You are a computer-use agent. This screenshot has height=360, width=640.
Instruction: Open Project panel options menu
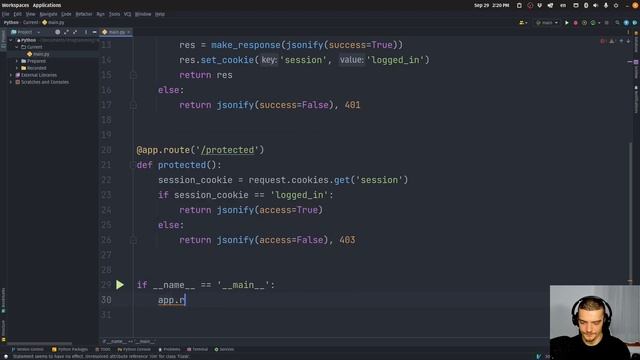pos(86,32)
